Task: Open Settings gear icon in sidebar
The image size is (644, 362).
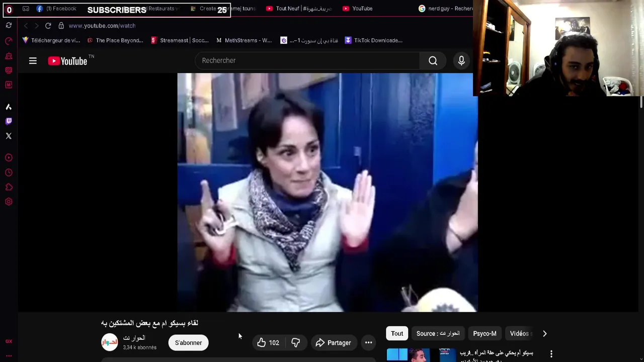Action: [9, 202]
